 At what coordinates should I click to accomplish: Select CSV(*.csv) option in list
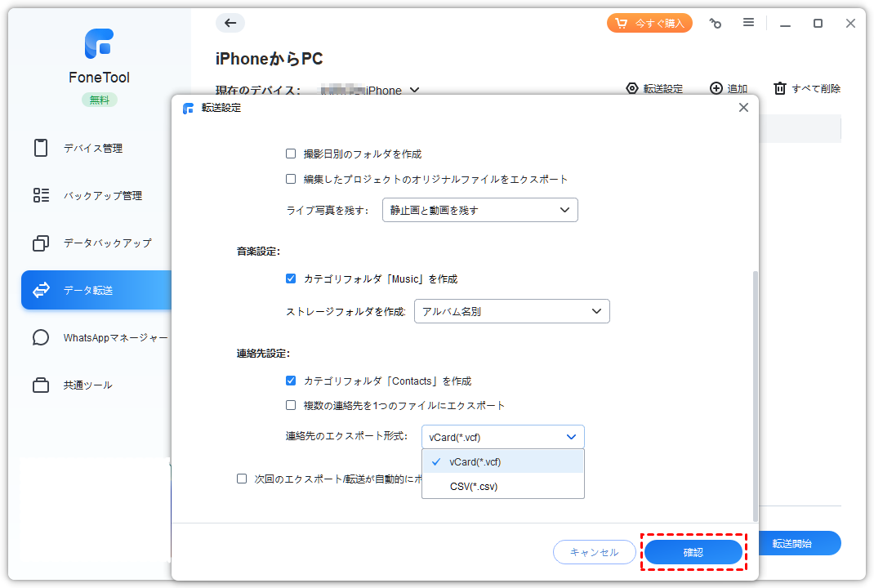(503, 486)
